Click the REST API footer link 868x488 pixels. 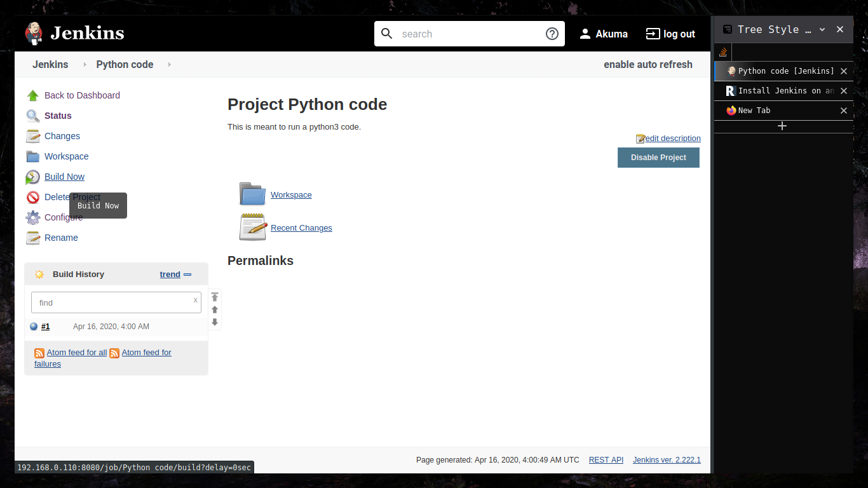pyautogui.click(x=606, y=460)
